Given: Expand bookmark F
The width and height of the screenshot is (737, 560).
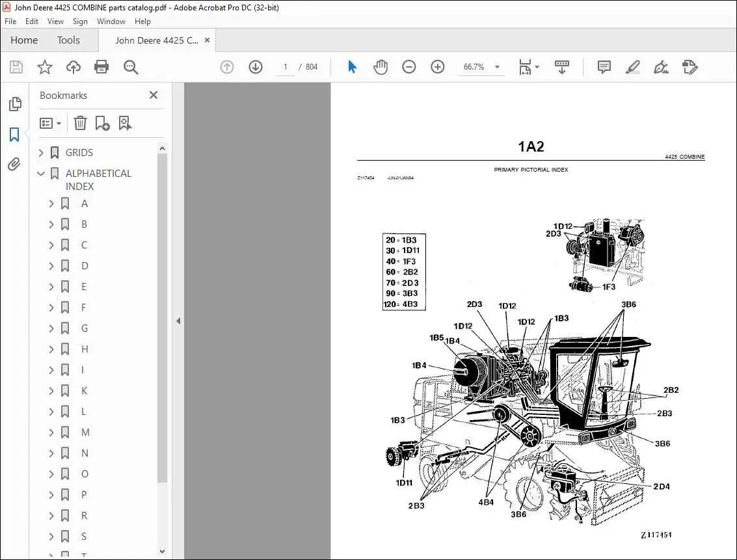Looking at the screenshot, I should 51,308.
